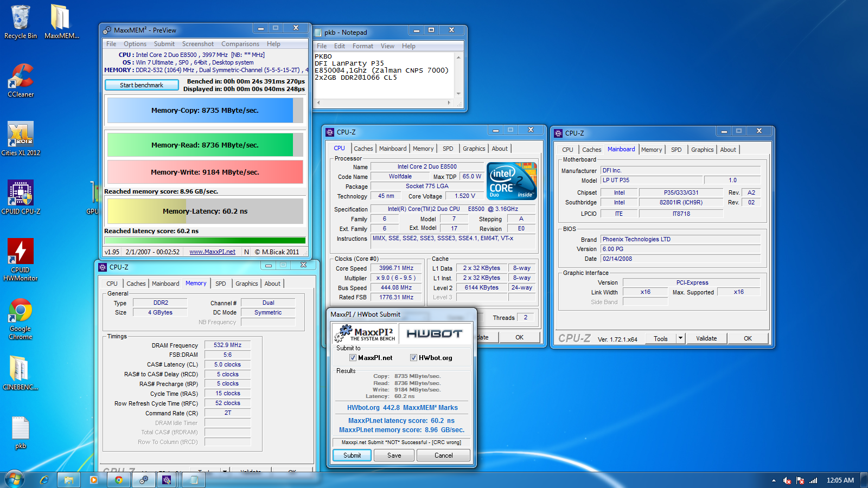The height and width of the screenshot is (488, 868).
Task: Click the Start benchmark button
Action: [x=142, y=85]
